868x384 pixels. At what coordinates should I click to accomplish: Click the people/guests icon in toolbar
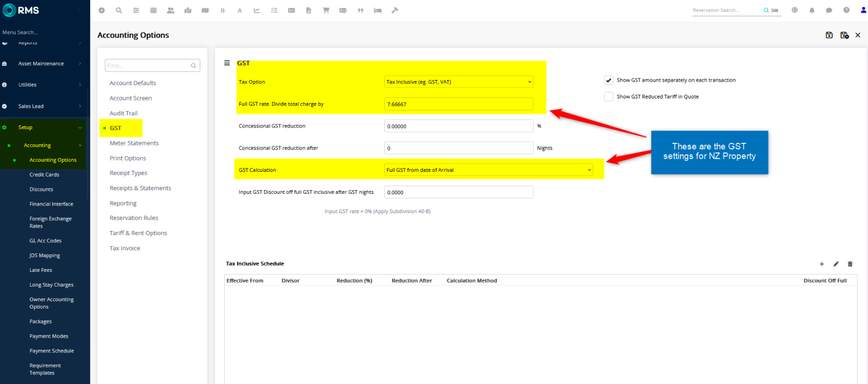171,10
